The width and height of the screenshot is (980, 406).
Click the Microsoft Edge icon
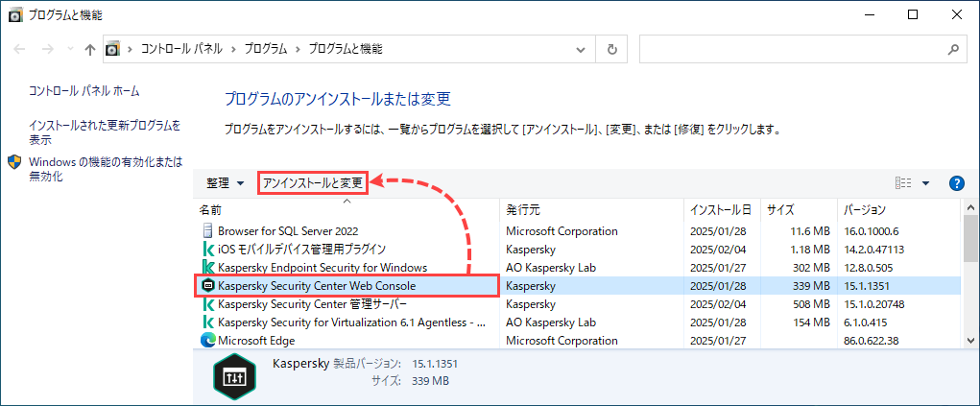[x=207, y=341]
